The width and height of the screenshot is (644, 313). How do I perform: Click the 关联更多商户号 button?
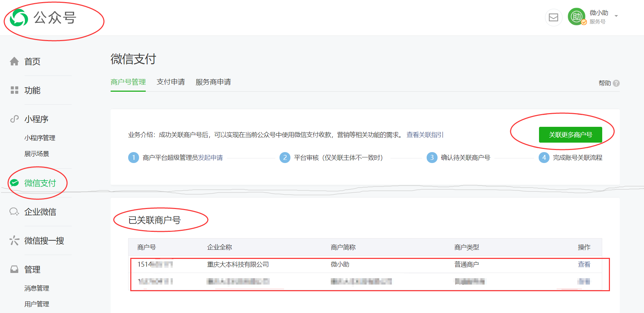tap(570, 135)
